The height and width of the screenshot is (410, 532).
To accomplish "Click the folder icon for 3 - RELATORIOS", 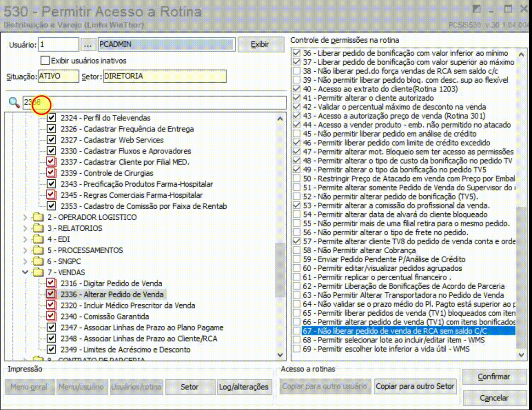I will point(38,228).
